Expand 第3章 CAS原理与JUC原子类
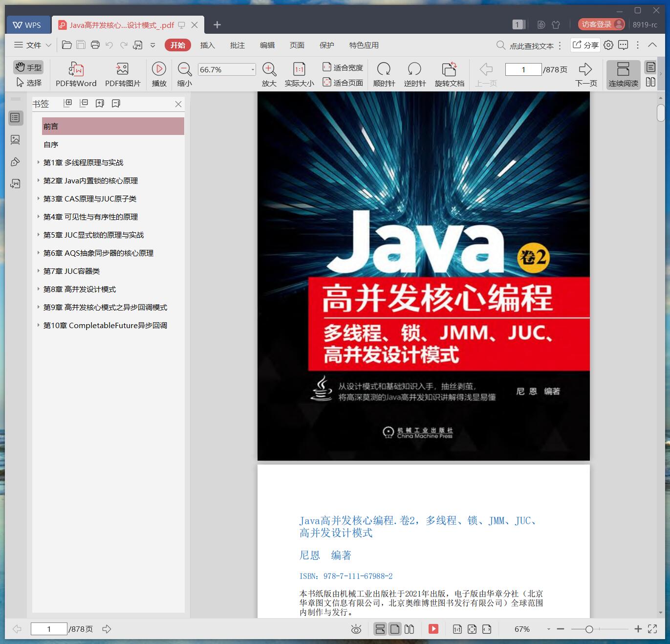 [39, 199]
